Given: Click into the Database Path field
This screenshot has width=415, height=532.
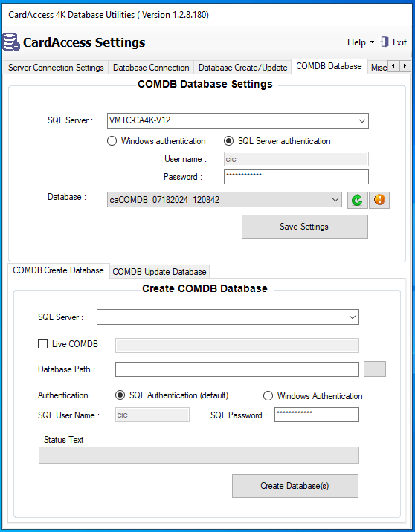Looking at the screenshot, I should pos(237,369).
